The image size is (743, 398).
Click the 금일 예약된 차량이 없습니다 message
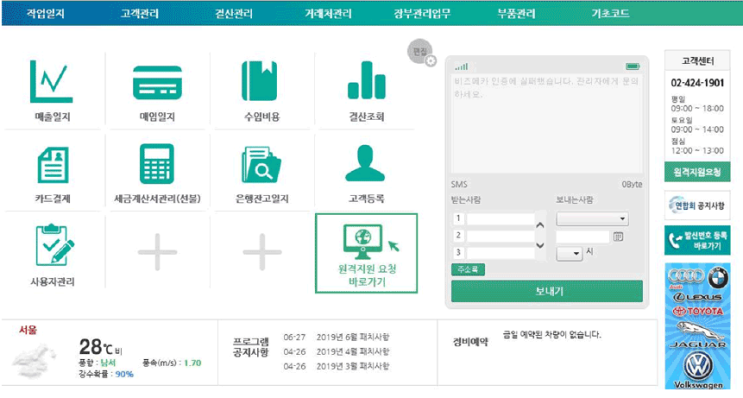[552, 335]
